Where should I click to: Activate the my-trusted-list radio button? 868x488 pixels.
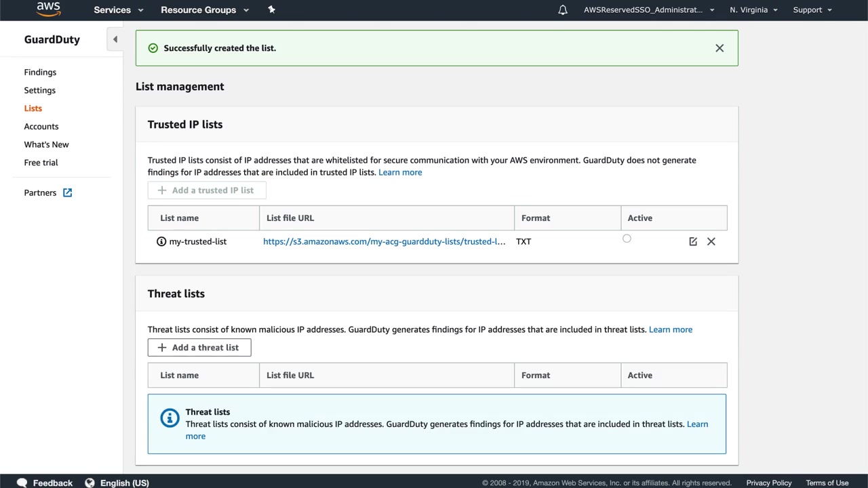click(627, 239)
